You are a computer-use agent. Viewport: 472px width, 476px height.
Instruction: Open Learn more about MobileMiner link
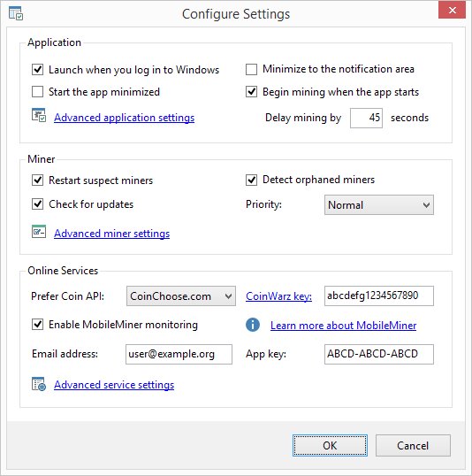click(343, 326)
